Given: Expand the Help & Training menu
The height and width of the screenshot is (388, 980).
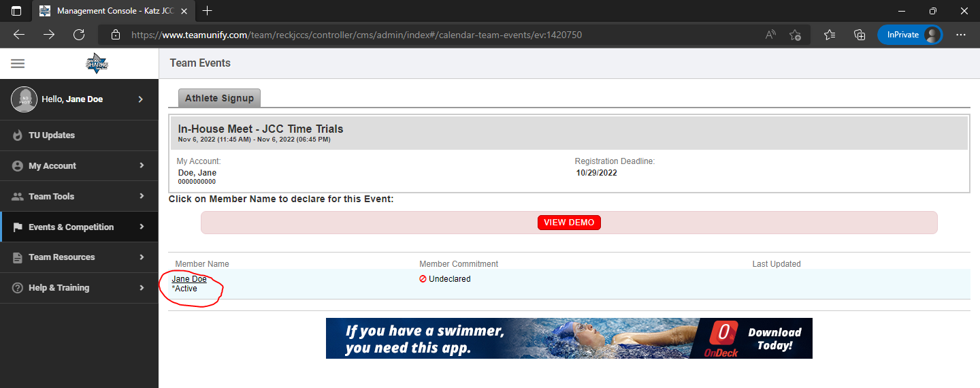Looking at the screenshot, I should [79, 287].
